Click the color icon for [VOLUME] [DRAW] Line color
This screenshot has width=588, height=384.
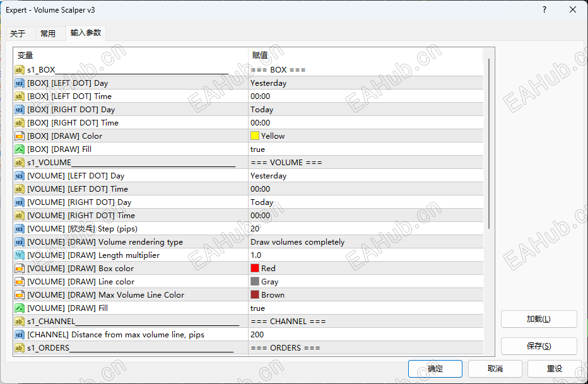pyautogui.click(x=20, y=282)
